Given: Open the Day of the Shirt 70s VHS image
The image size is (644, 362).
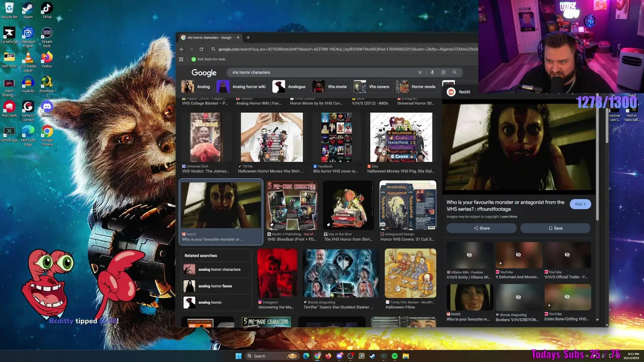Looking at the screenshot, I should click(348, 206).
